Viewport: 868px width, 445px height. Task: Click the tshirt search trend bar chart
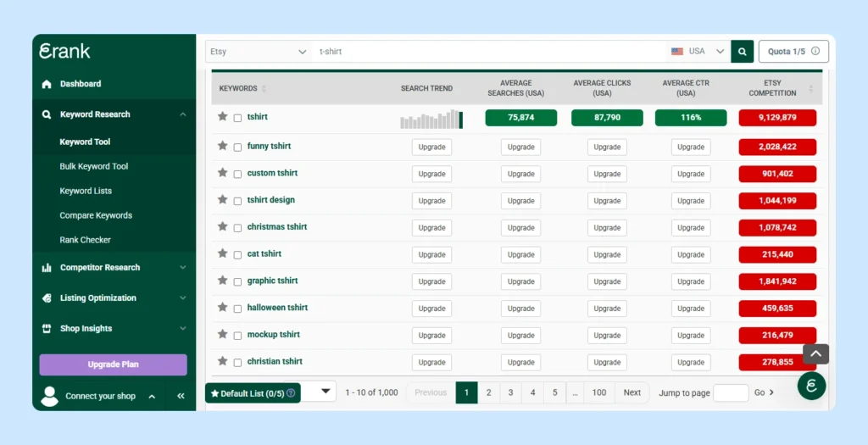(431, 119)
